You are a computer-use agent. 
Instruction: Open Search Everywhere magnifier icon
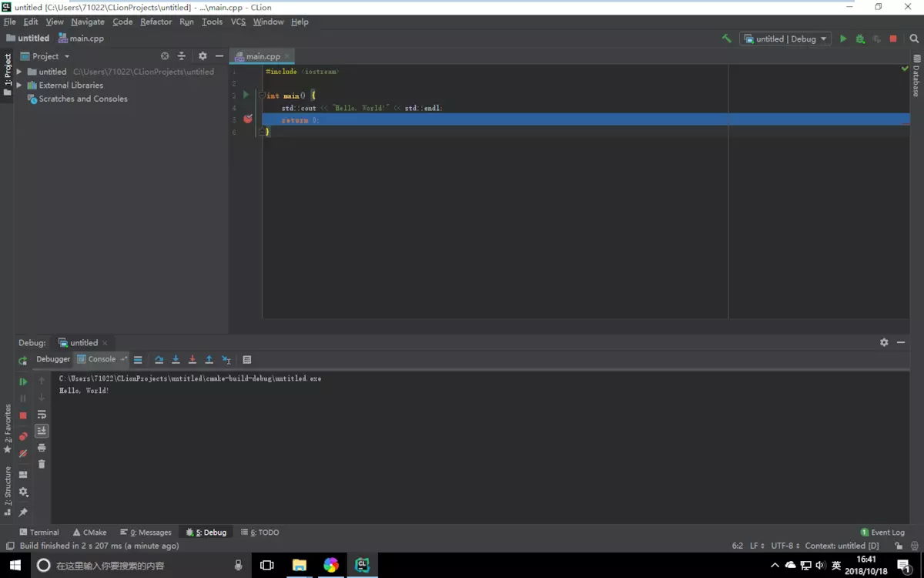click(x=915, y=39)
